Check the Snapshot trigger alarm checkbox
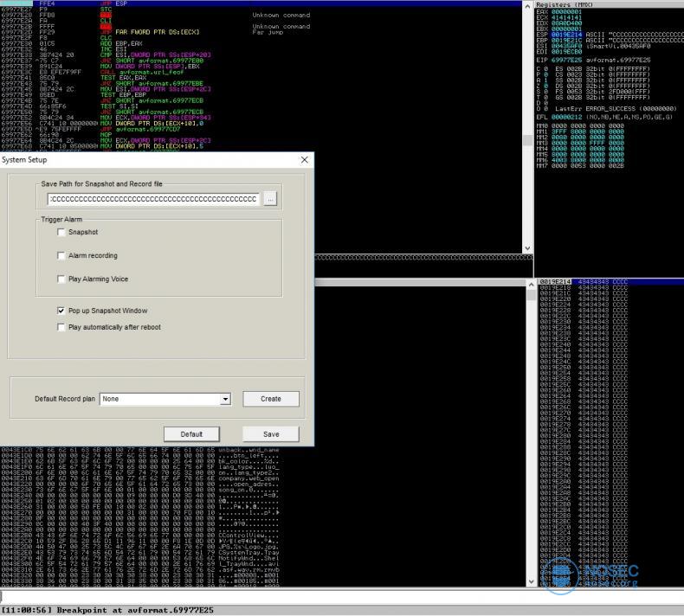The width and height of the screenshot is (684, 616). (x=61, y=233)
